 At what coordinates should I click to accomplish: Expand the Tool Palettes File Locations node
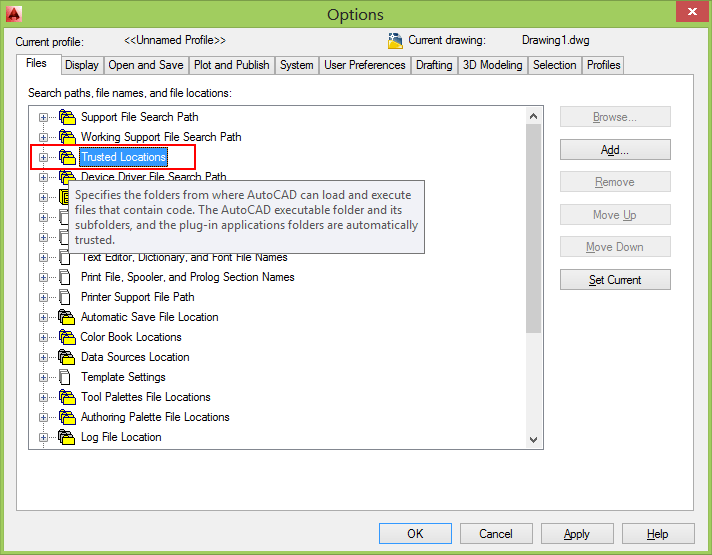pyautogui.click(x=43, y=397)
